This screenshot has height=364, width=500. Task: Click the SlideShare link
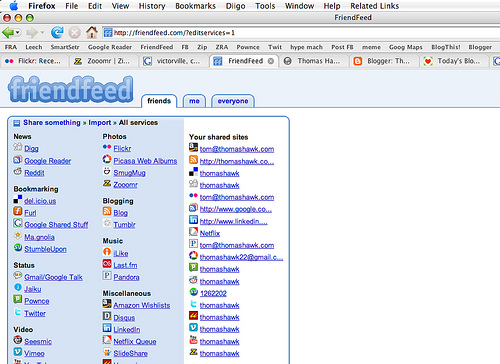point(130,354)
